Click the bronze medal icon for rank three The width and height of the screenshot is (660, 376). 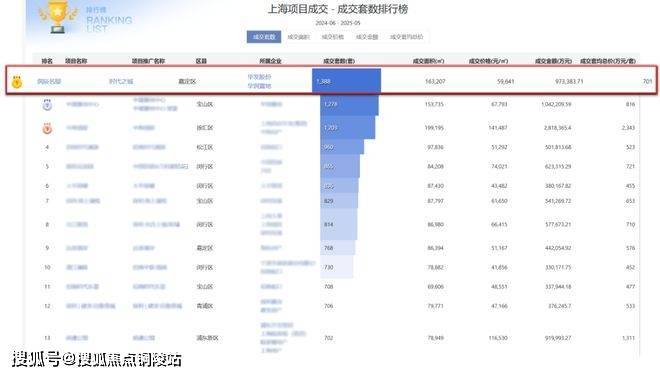pyautogui.click(x=47, y=128)
